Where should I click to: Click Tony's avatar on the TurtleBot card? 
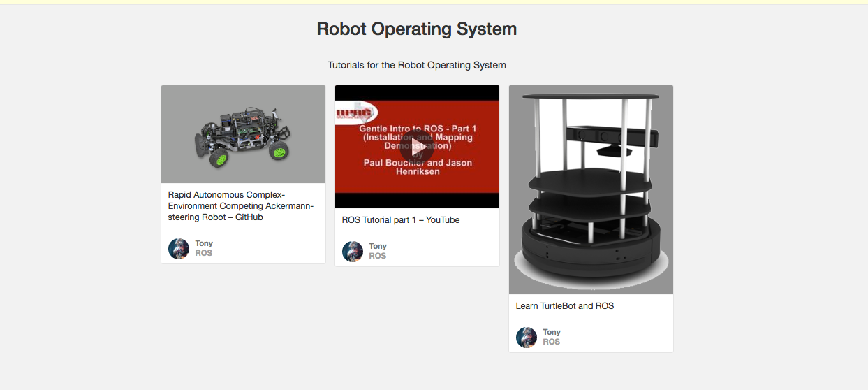527,338
